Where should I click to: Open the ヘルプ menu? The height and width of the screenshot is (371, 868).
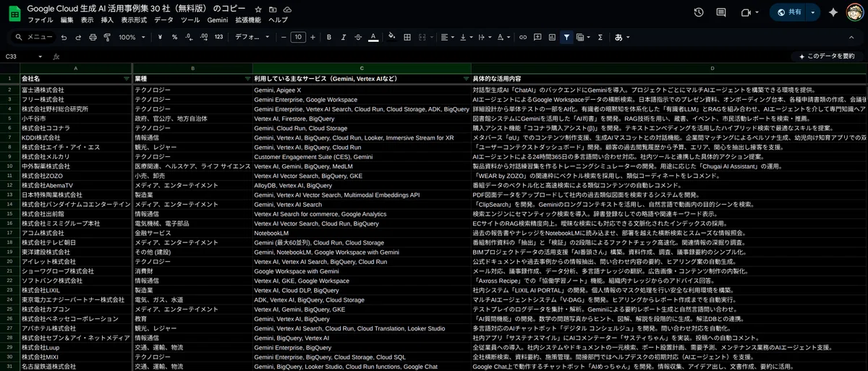pyautogui.click(x=278, y=20)
